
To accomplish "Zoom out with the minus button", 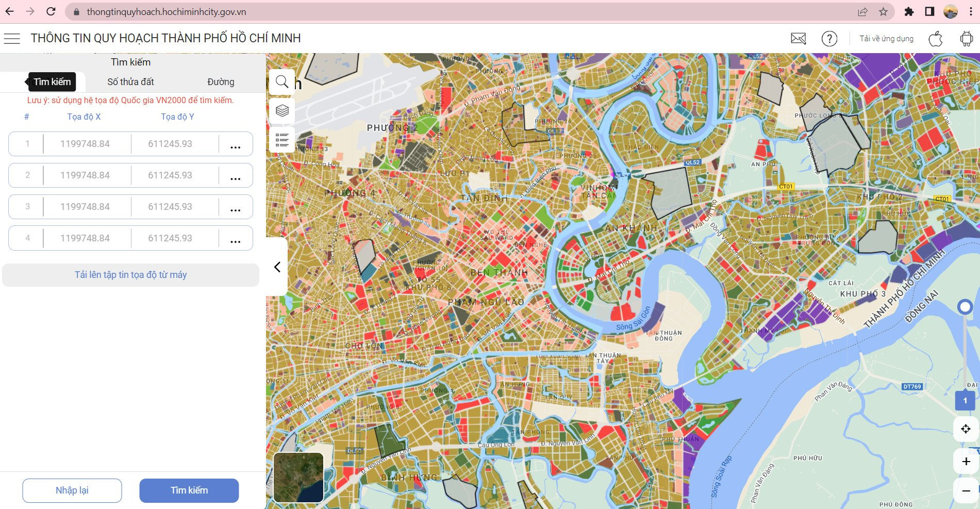I will tap(966, 491).
